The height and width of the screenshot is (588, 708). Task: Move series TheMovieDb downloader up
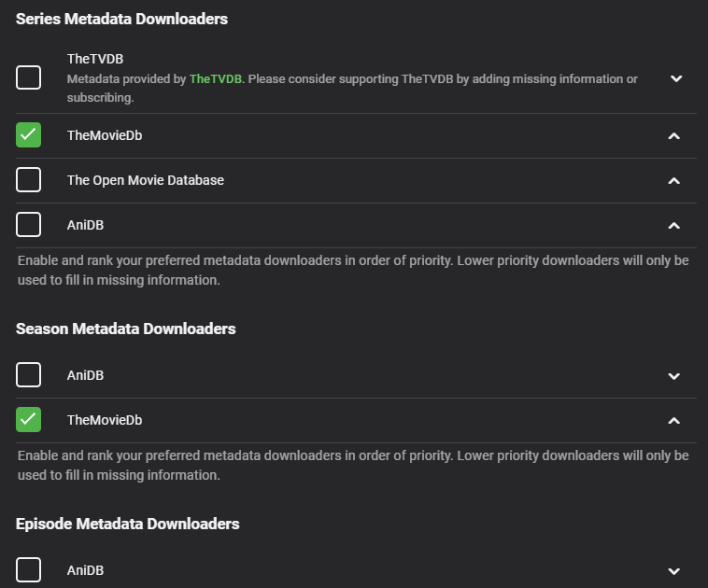674,136
